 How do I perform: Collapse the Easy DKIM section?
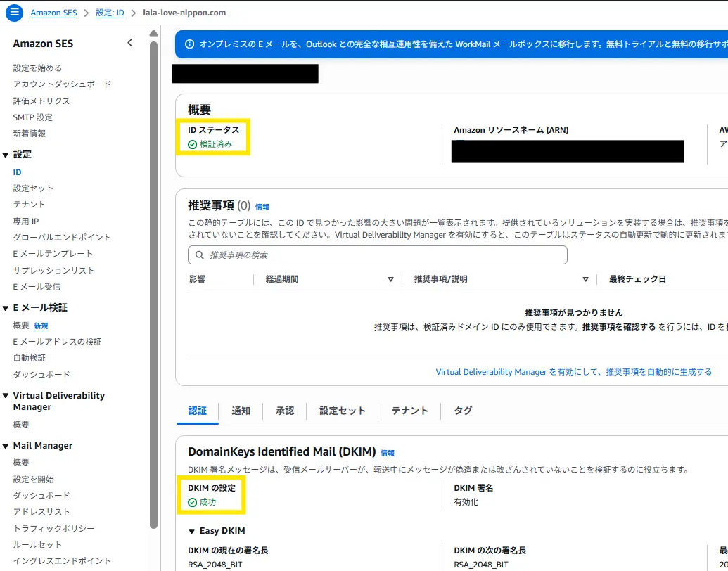click(x=192, y=531)
